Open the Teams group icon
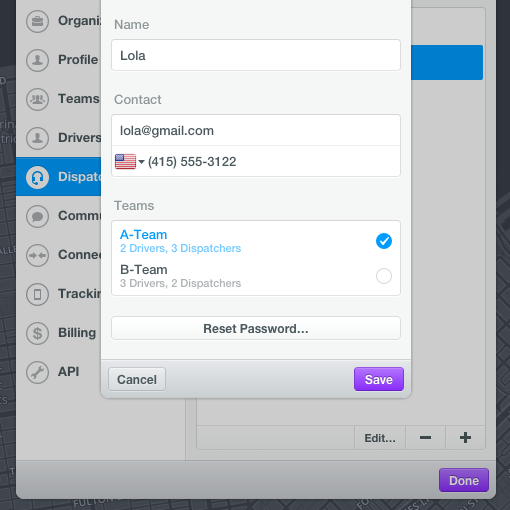Screen dimensions: 510x510 coord(37,99)
